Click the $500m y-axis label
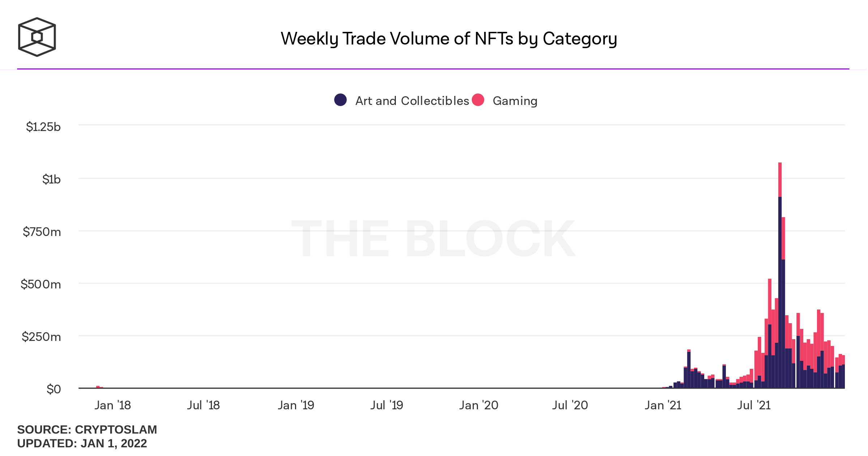868x456 pixels. (40, 284)
